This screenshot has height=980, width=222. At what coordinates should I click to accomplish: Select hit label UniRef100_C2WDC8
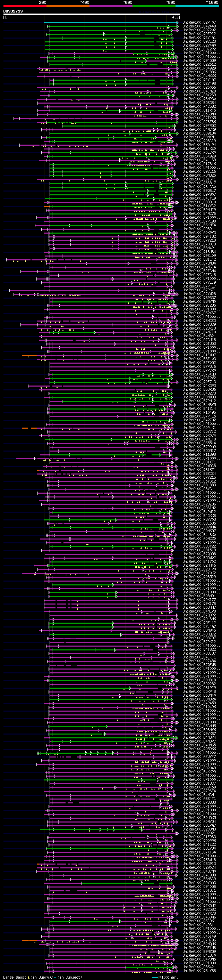coord(199,466)
